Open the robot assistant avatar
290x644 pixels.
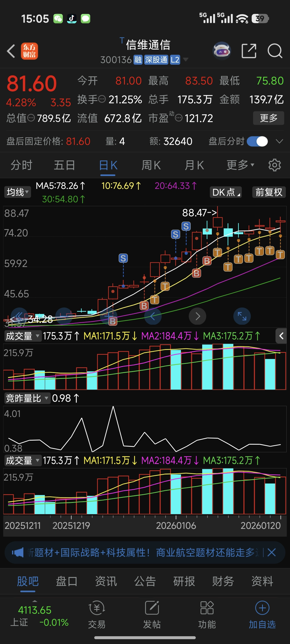coord(222,51)
